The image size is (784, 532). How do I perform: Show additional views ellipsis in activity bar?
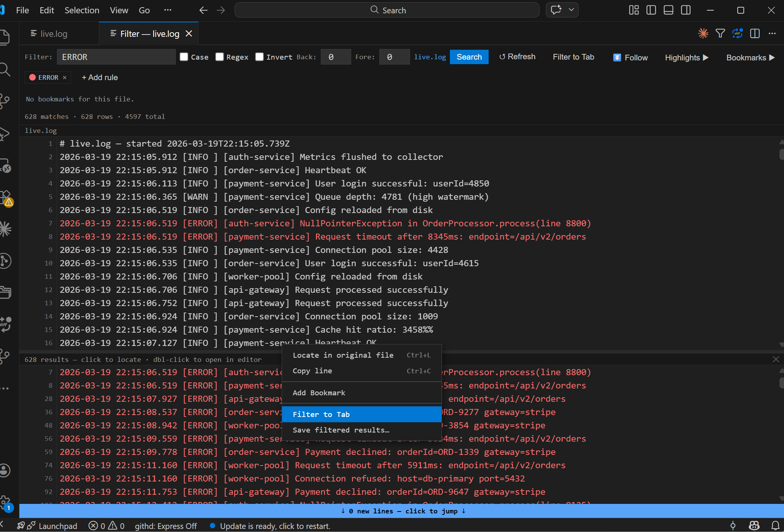5,388
